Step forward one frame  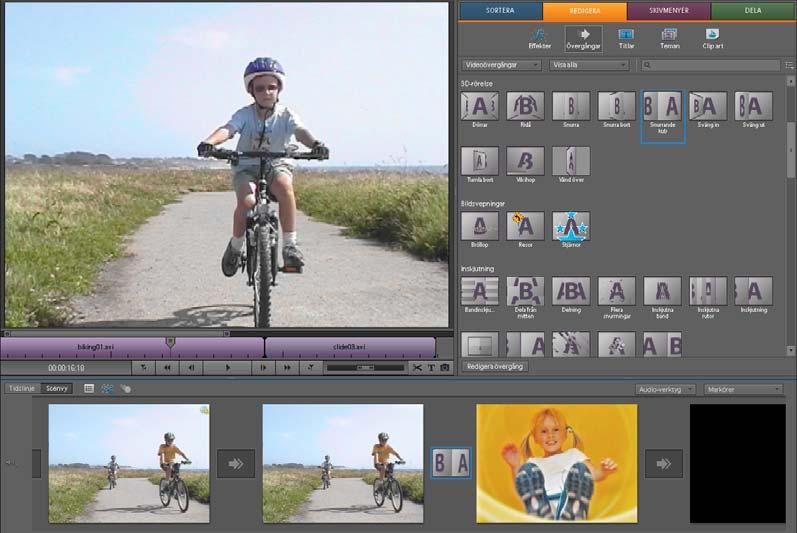pyautogui.click(x=263, y=367)
